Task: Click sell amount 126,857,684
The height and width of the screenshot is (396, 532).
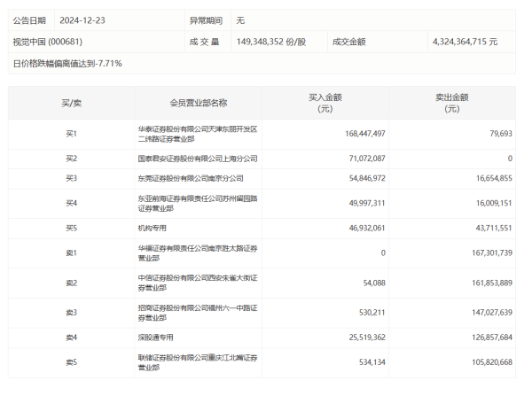Action: (492, 338)
